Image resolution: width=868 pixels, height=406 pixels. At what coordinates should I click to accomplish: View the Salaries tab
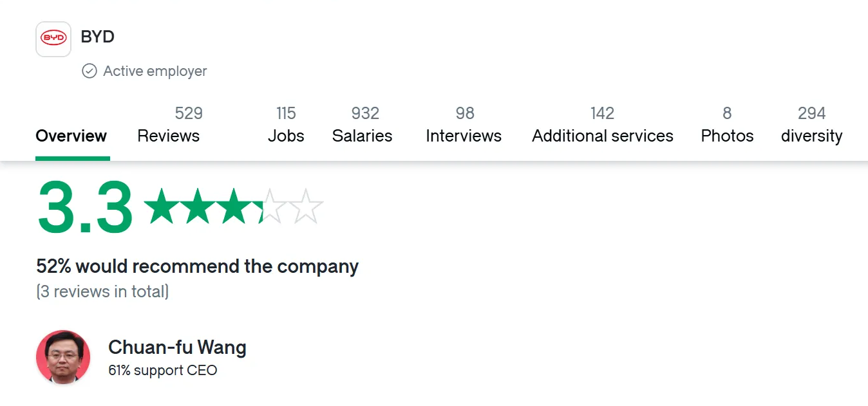[x=363, y=125]
